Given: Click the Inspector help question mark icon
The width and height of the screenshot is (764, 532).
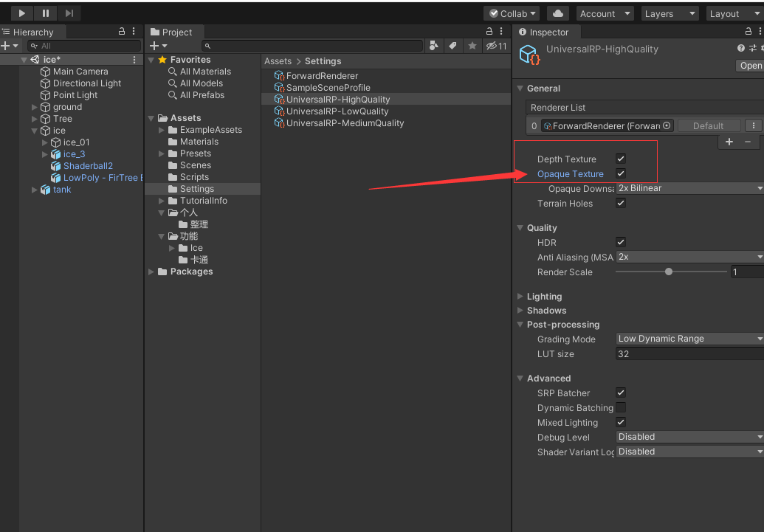Looking at the screenshot, I should [741, 49].
